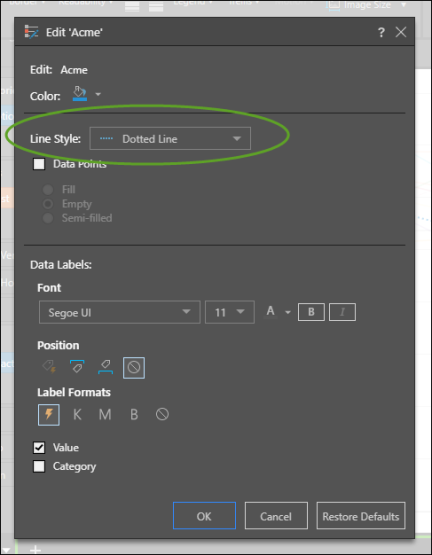Enable the Data Points checkbox
The height and width of the screenshot is (555, 432).
pyautogui.click(x=39, y=164)
